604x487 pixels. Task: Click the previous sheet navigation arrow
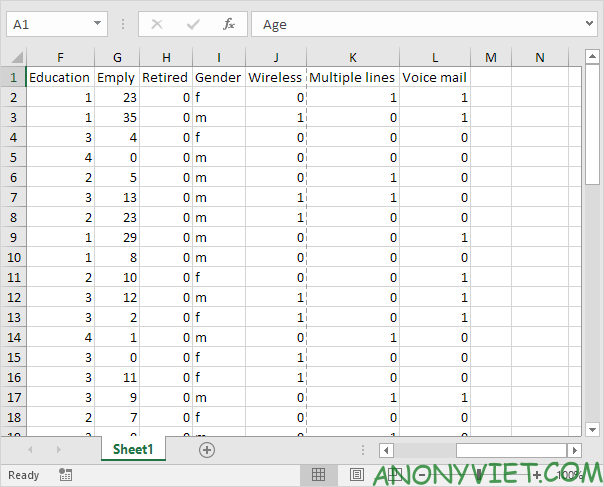[x=29, y=450]
